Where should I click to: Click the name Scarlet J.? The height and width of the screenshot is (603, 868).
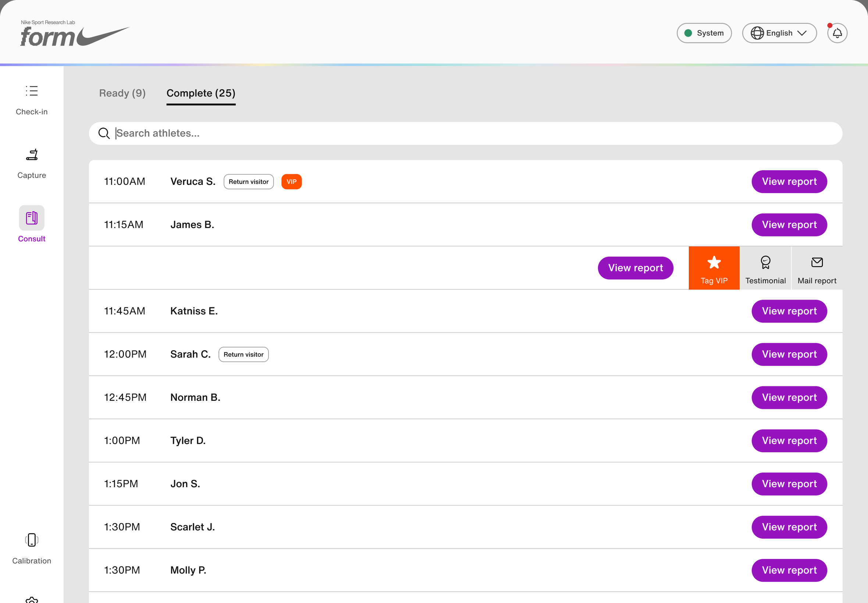point(193,527)
